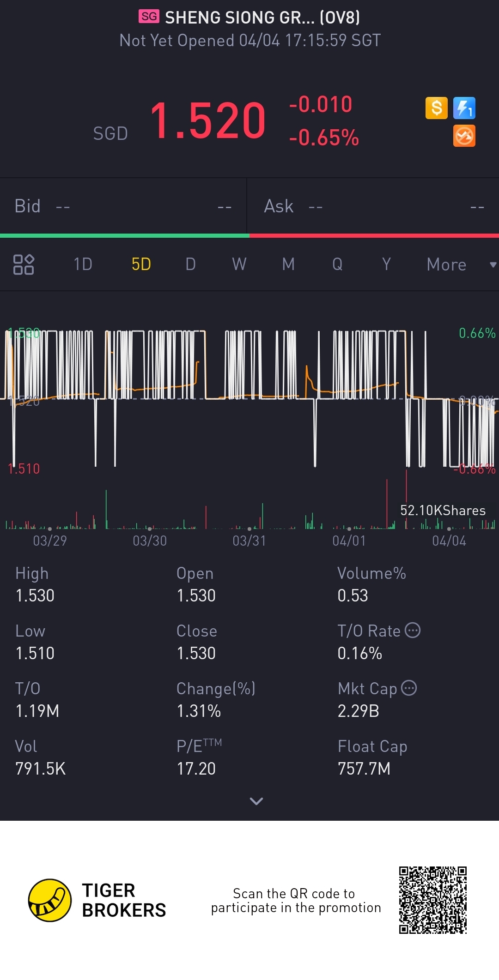
Task: Tap the pink SG market tag
Action: [149, 17]
